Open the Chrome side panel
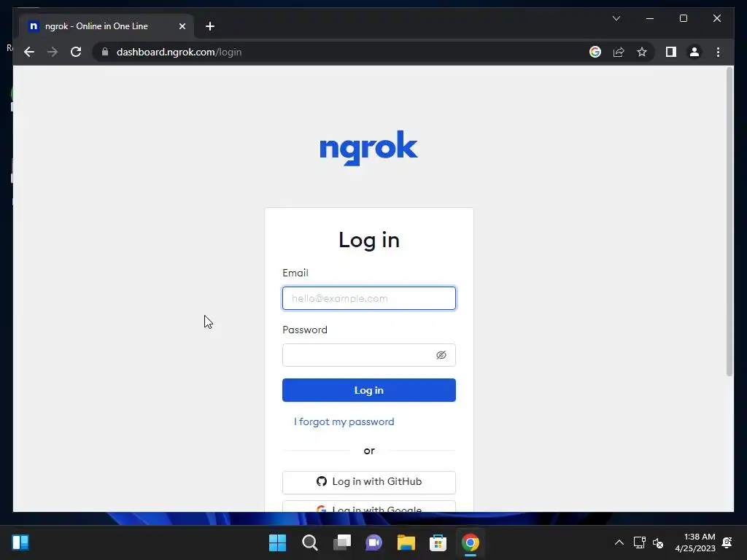The width and height of the screenshot is (747, 560). click(x=671, y=52)
